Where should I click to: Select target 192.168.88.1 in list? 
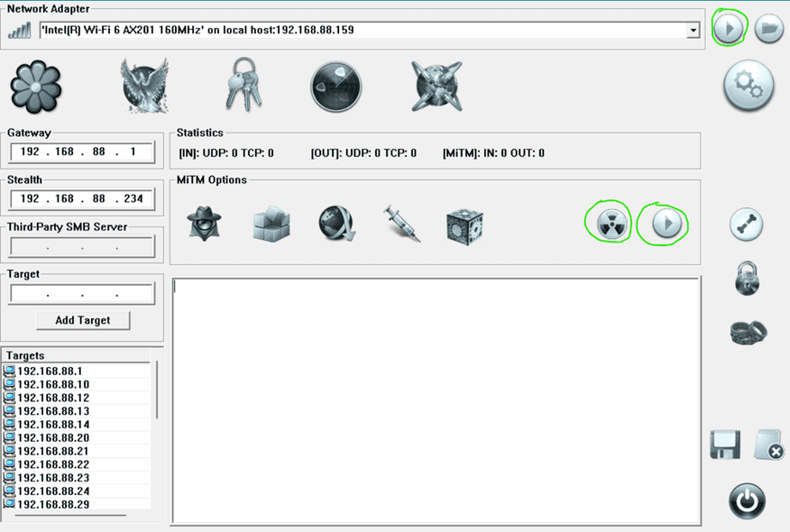click(x=77, y=371)
